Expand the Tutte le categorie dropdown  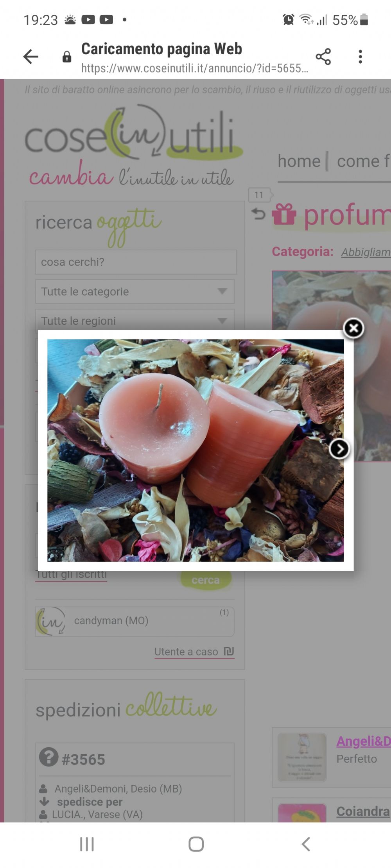pyautogui.click(x=135, y=291)
